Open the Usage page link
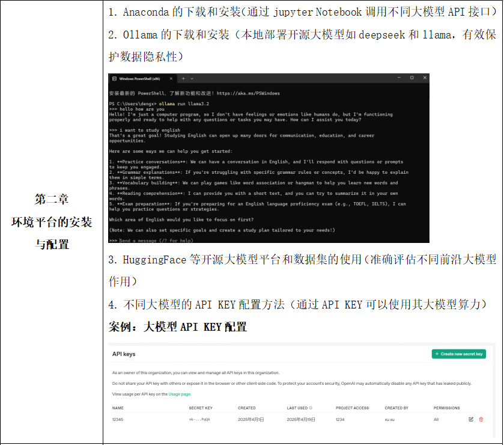504x445 pixels. (x=180, y=394)
